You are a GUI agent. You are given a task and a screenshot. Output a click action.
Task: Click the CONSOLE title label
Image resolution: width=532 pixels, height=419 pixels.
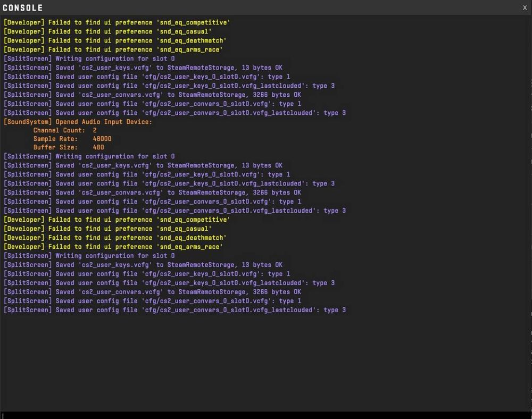(23, 8)
